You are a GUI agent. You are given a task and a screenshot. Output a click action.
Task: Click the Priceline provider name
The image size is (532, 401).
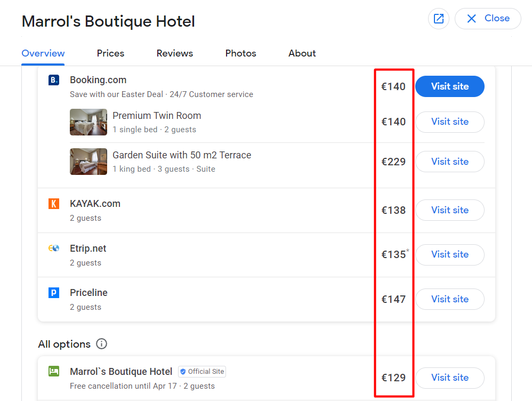click(x=88, y=292)
